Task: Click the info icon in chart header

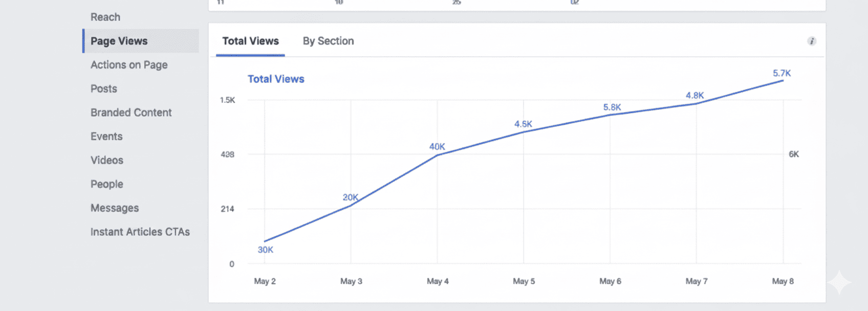Action: coord(811,41)
